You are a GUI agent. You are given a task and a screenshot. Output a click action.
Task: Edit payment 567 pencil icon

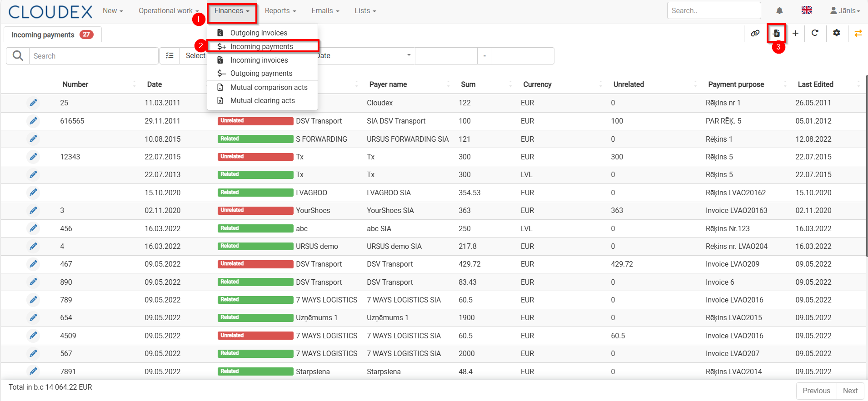click(x=33, y=353)
